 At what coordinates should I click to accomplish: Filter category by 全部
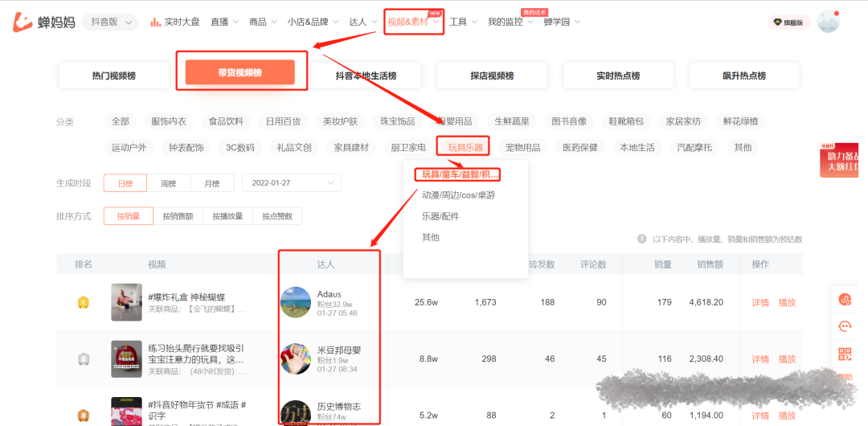click(x=120, y=121)
